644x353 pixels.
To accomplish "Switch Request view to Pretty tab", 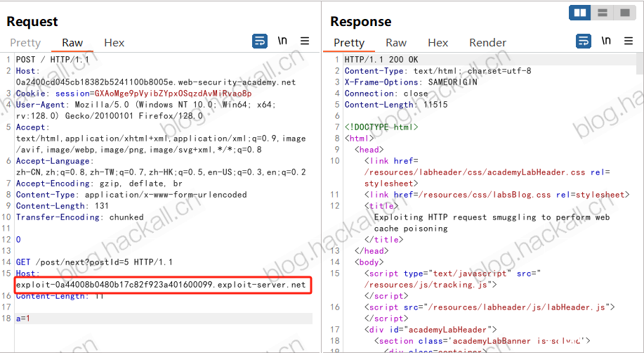I will (x=25, y=43).
